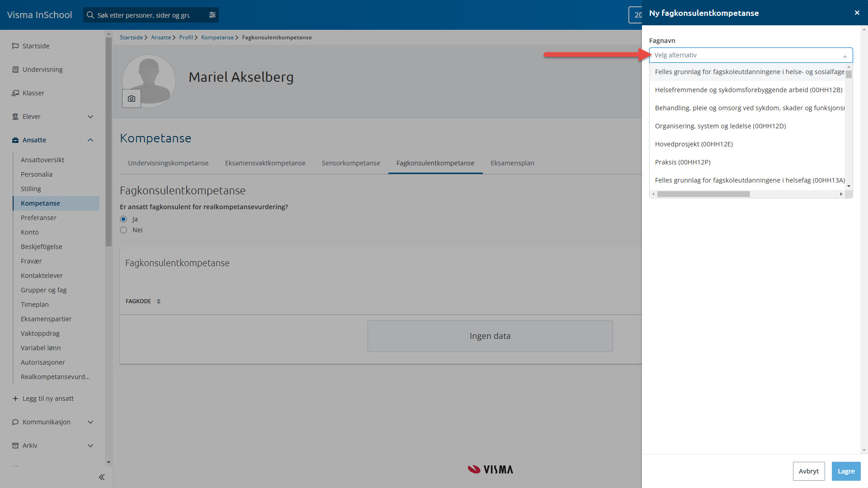The image size is (868, 488).
Task: Click the Kommunikasjon speech bubble icon
Action: click(x=15, y=422)
